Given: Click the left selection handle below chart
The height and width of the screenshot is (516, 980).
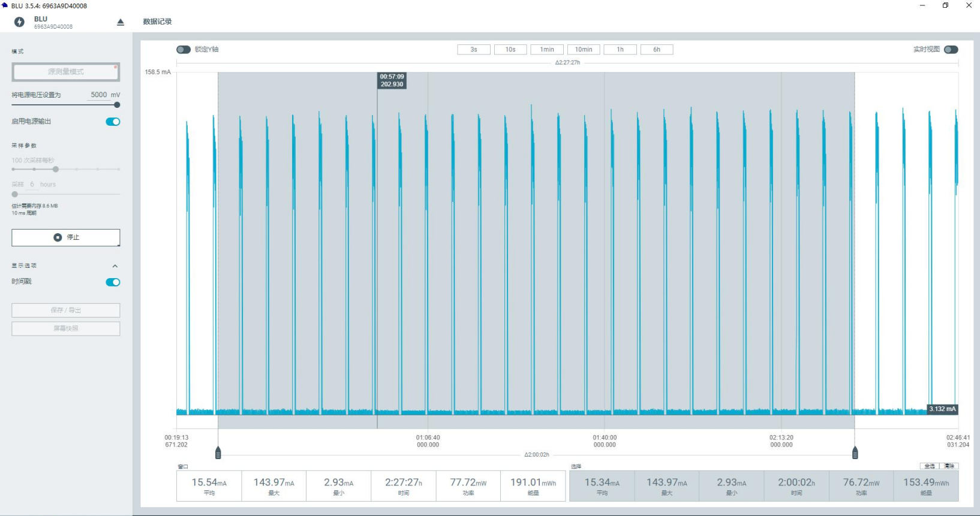Looking at the screenshot, I should click(x=218, y=452).
